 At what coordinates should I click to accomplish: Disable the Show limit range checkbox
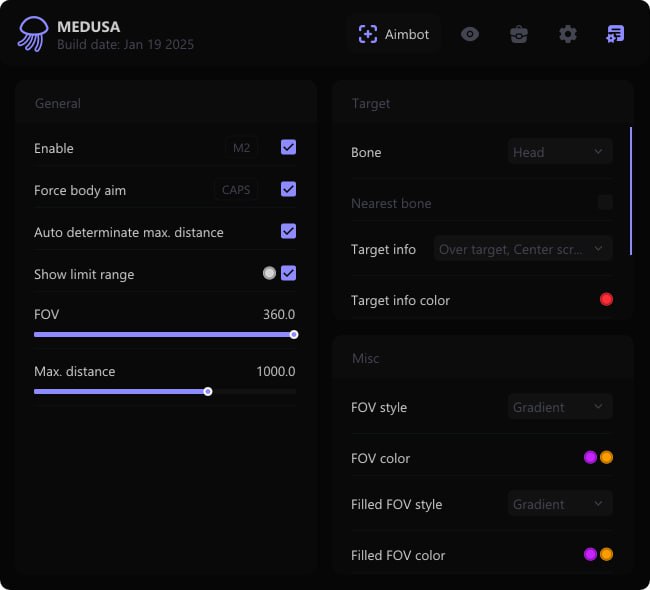click(288, 273)
